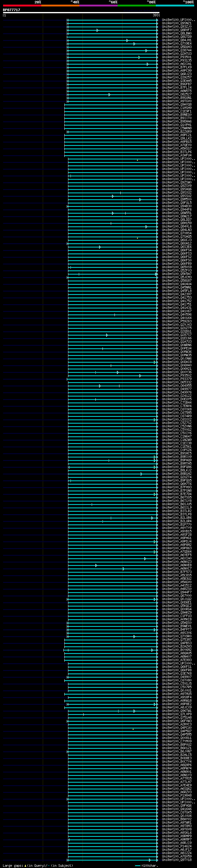The height and width of the screenshot is (868, 197).
Task: Click hit label UniRef100_P14624
Action: [x=177, y=846]
